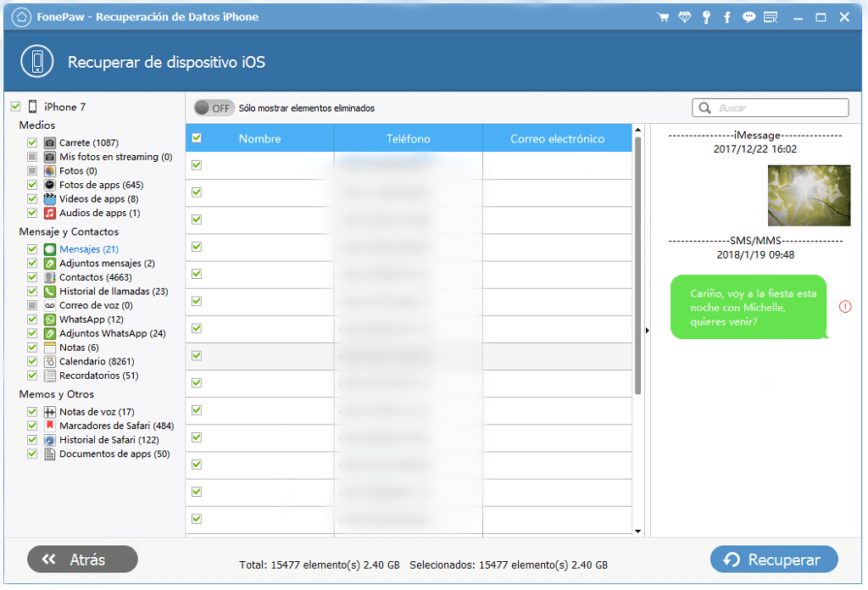Open the feedback chat bubble icon

749,17
